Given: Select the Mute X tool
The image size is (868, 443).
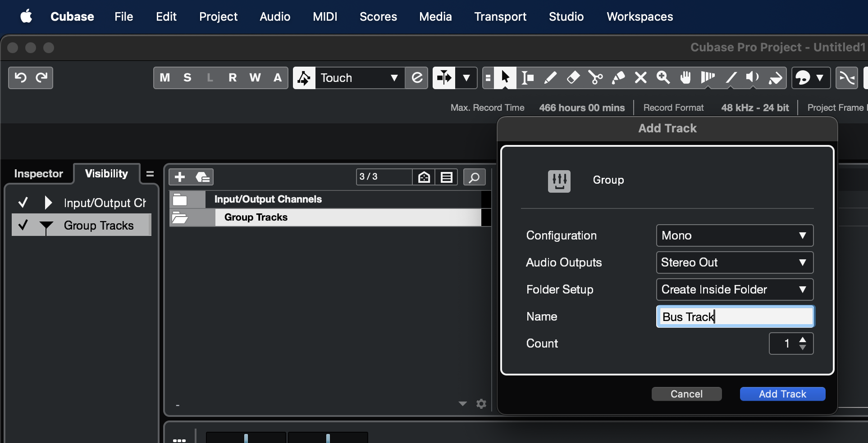Looking at the screenshot, I should coord(640,78).
